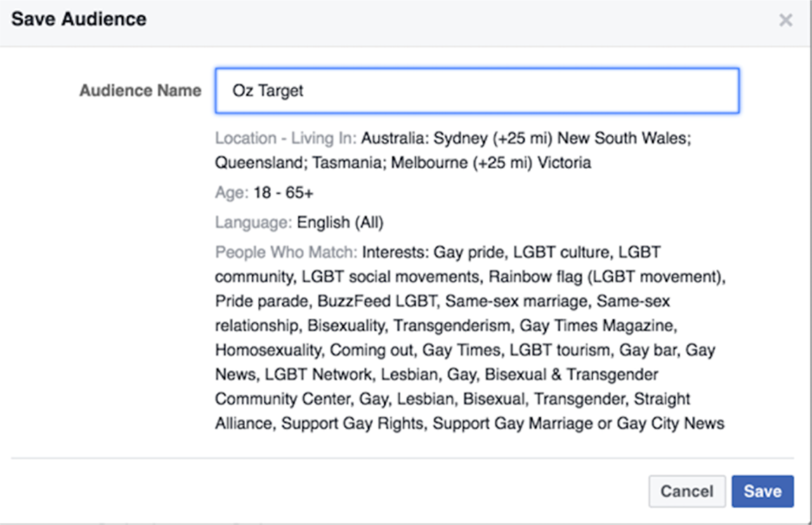
Task: Click the Audience Name text field
Action: pyautogui.click(x=477, y=91)
